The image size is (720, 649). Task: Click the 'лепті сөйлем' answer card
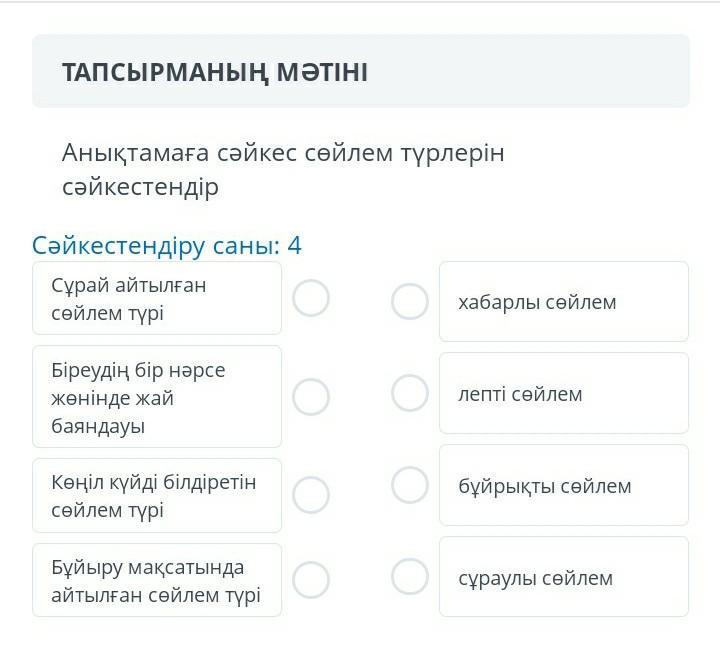563,394
